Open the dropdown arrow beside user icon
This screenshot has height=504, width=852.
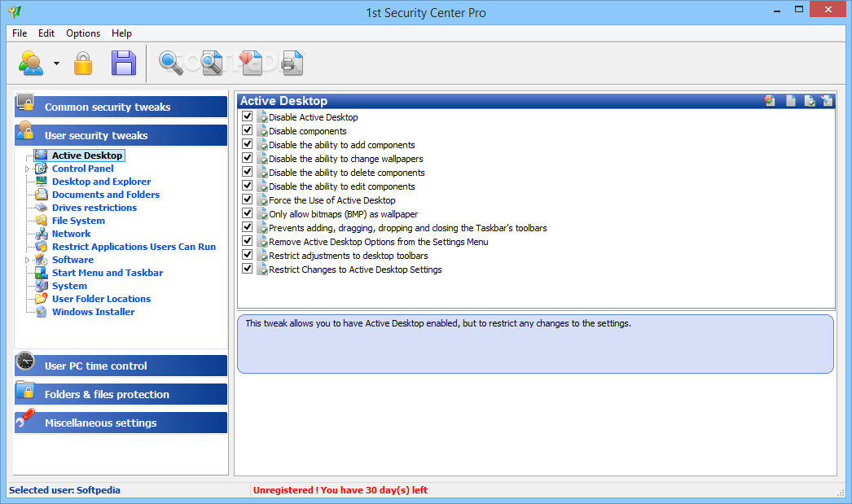click(x=56, y=64)
